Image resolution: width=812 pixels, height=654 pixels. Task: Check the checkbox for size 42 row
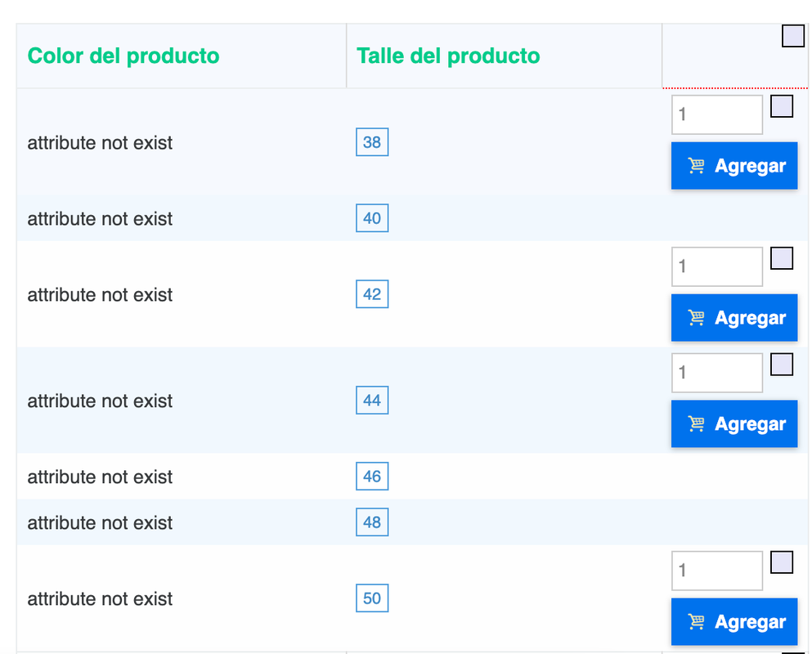(782, 258)
